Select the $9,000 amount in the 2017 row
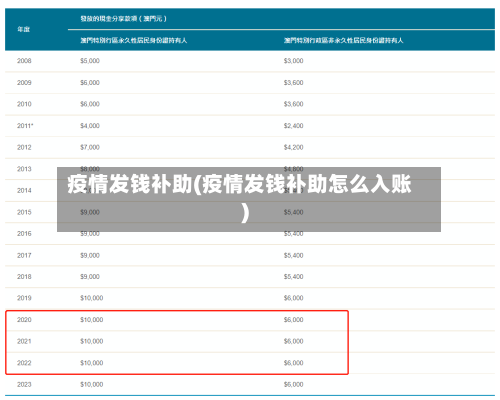500x400 pixels. click(90, 255)
